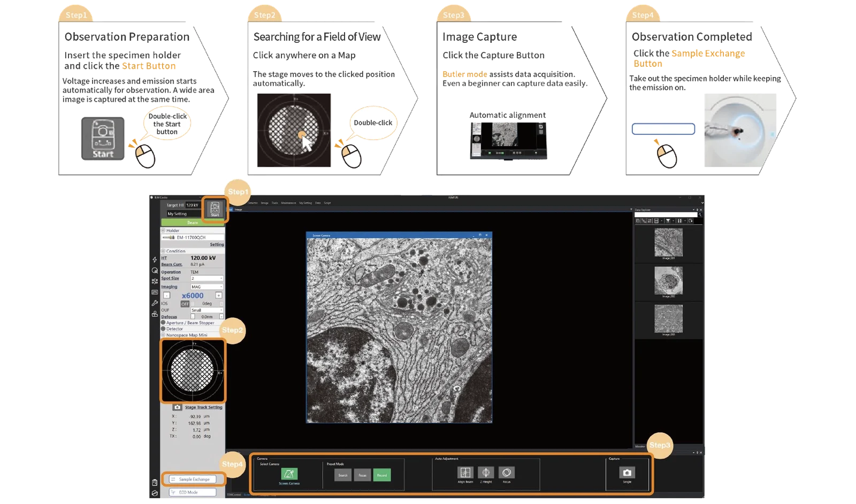Viewport: 856px width, 504px height.
Task: Toggle the IOS OFF switch
Action: pos(185,303)
